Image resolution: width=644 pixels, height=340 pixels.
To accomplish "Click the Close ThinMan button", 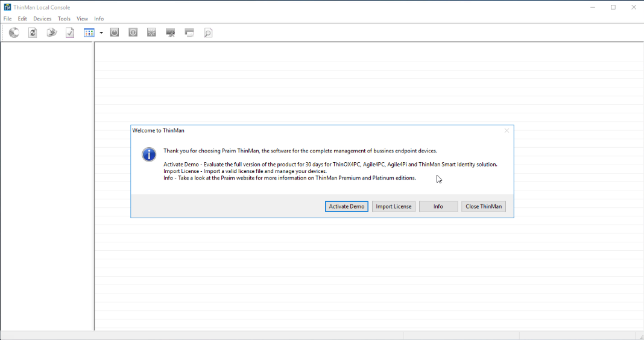I will [x=484, y=207].
